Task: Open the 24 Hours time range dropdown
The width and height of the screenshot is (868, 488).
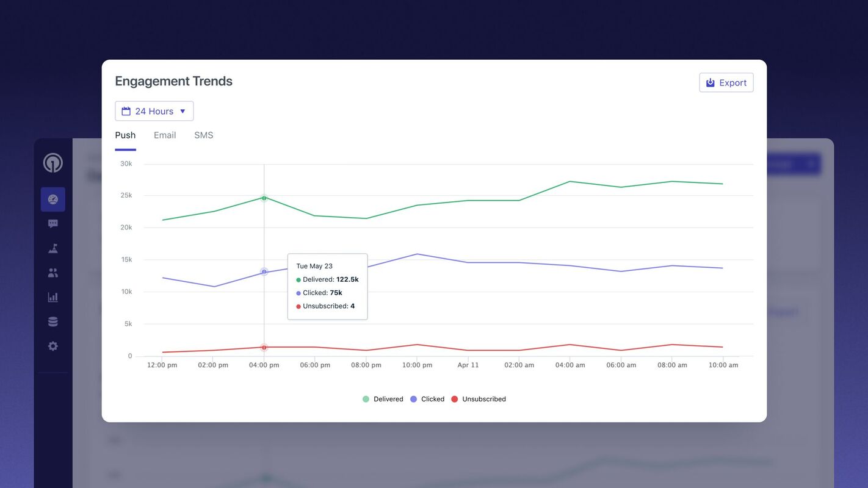Action: tap(154, 110)
